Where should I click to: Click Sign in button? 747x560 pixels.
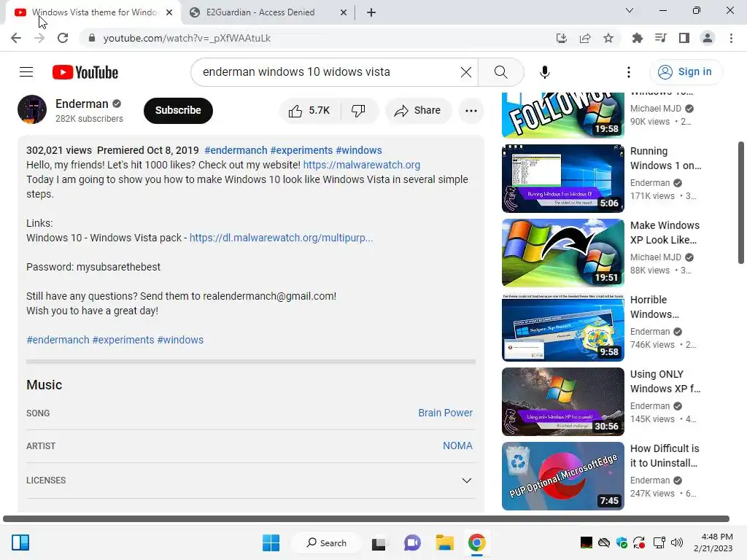[x=686, y=72]
